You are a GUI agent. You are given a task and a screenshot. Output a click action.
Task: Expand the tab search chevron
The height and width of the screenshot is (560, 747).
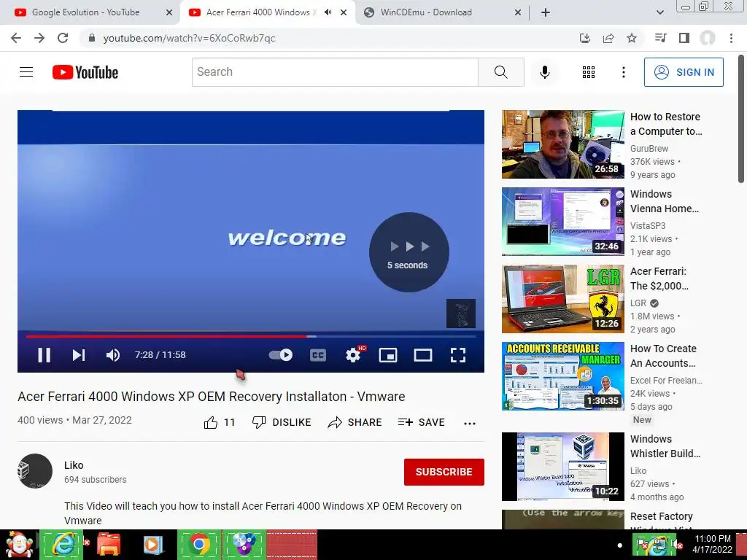pyautogui.click(x=659, y=12)
